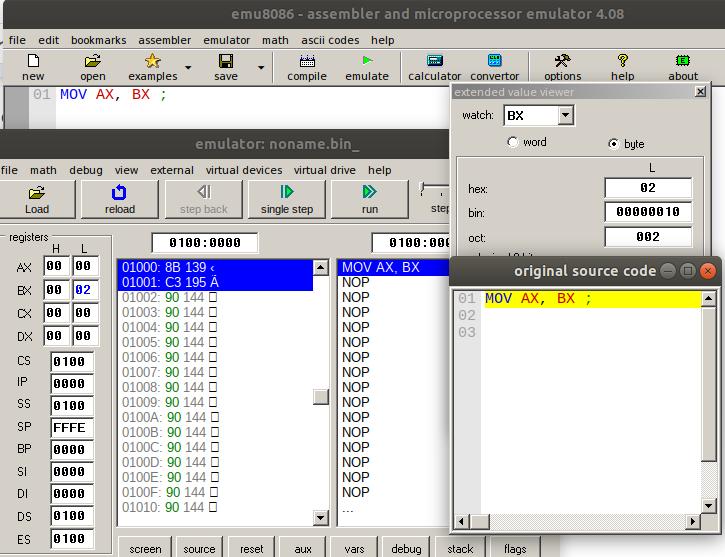Click the single step button
The image size is (725, 557).
(287, 199)
